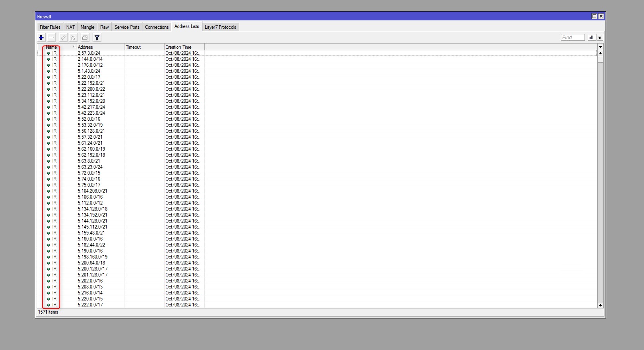Screen dimensions: 644x350
Task: Select the row with address 5.106.0.0/16
Action: tap(317, 197)
